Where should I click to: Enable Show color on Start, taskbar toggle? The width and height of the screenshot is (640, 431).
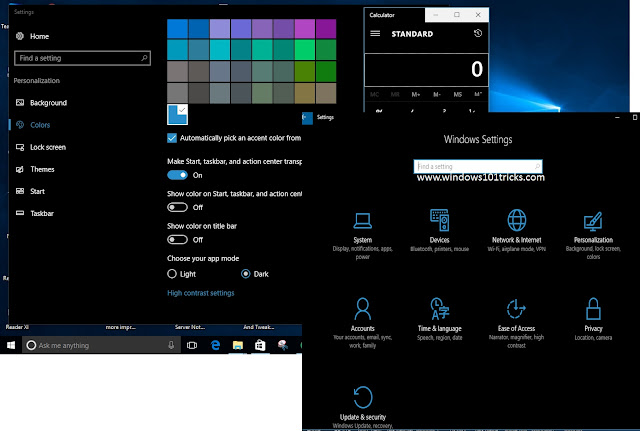point(177,207)
